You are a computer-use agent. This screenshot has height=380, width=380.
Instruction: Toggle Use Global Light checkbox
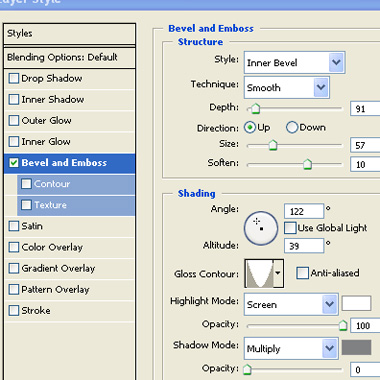click(x=290, y=228)
